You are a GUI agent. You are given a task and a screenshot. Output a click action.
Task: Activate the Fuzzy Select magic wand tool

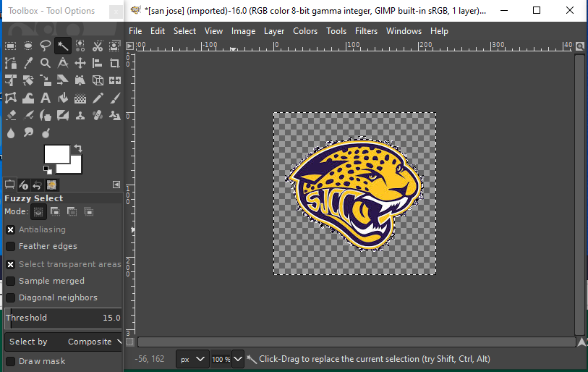tap(63, 46)
